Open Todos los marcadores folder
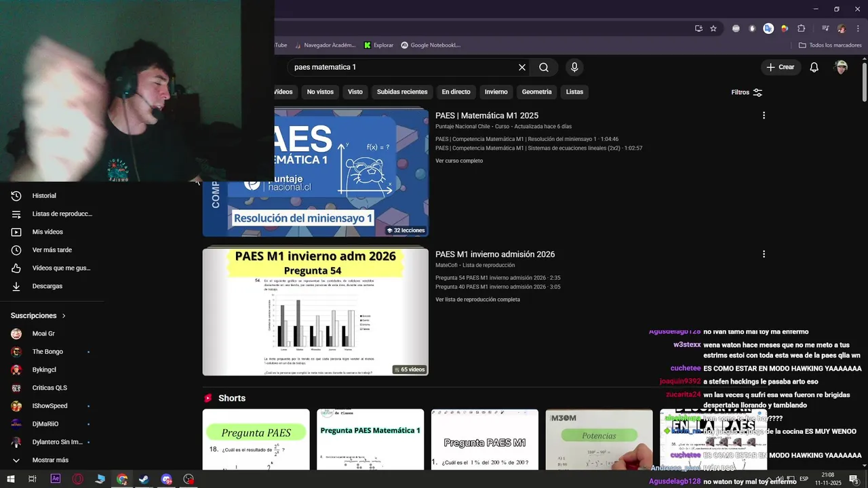 (x=830, y=45)
